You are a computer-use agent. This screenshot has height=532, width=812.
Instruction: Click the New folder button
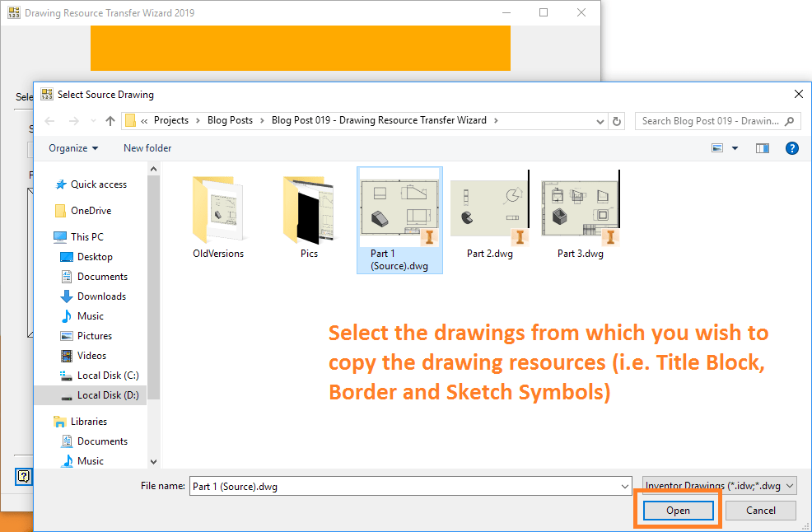point(147,148)
